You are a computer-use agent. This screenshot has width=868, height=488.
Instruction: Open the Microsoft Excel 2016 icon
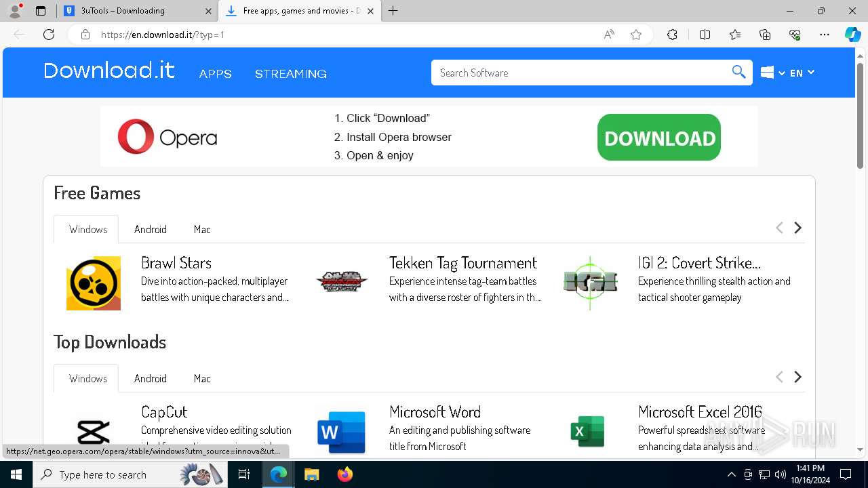pos(587,432)
